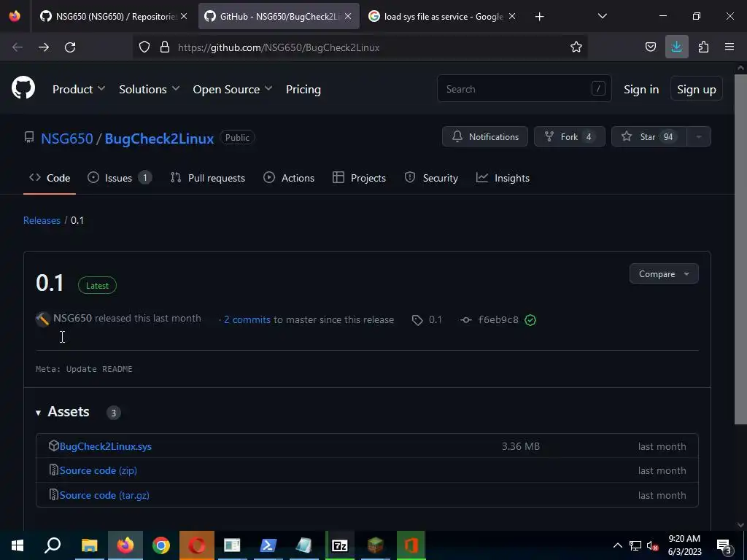Click the GitHub Octocat logo

coord(23,88)
